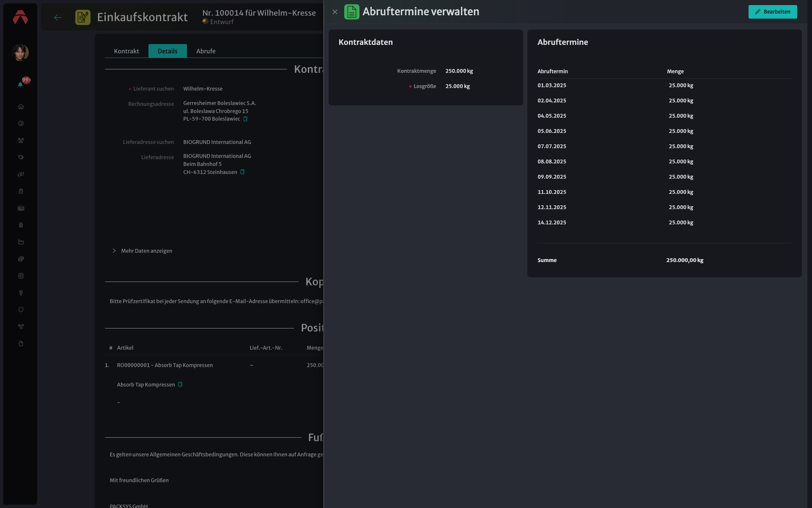Open the warehouse icon in sidebar
The image size is (812, 508).
click(21, 208)
